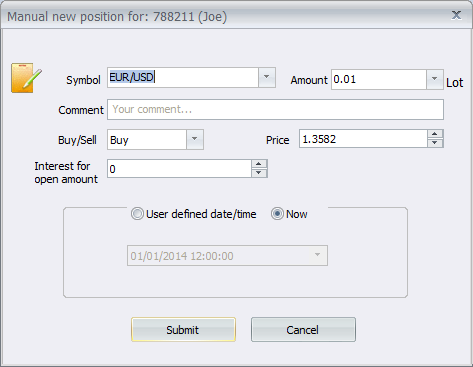This screenshot has width=473, height=367.
Task: Select the Now radio button
Action: (277, 214)
